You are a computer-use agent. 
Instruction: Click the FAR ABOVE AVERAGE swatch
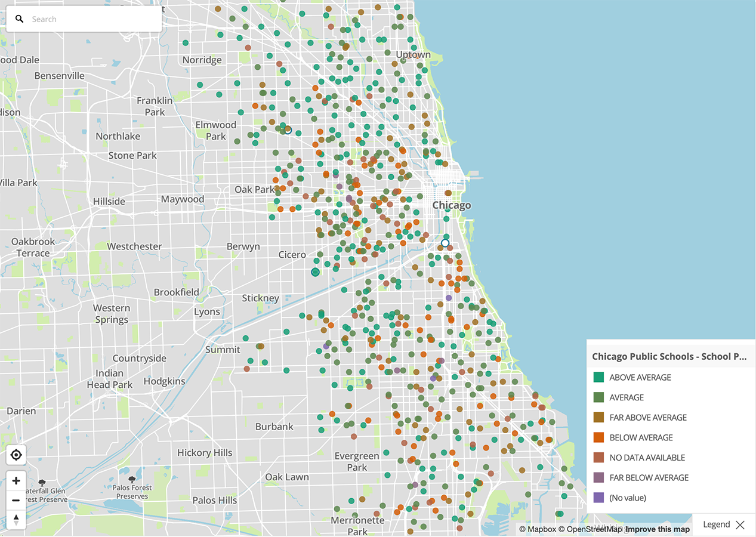[x=598, y=417]
